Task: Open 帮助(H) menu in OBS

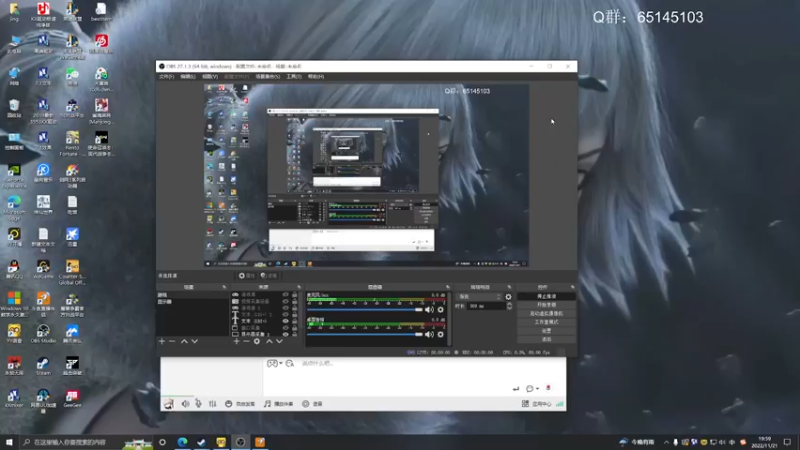Action: click(316, 77)
